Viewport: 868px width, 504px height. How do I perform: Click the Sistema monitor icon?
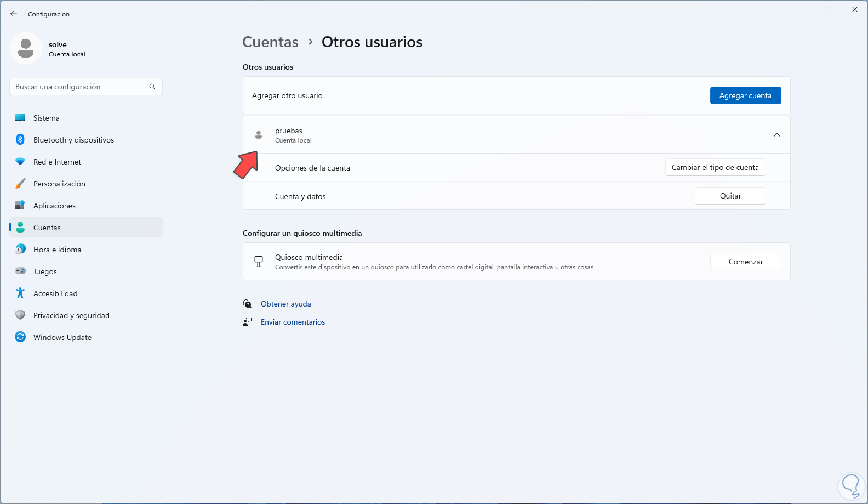point(20,118)
